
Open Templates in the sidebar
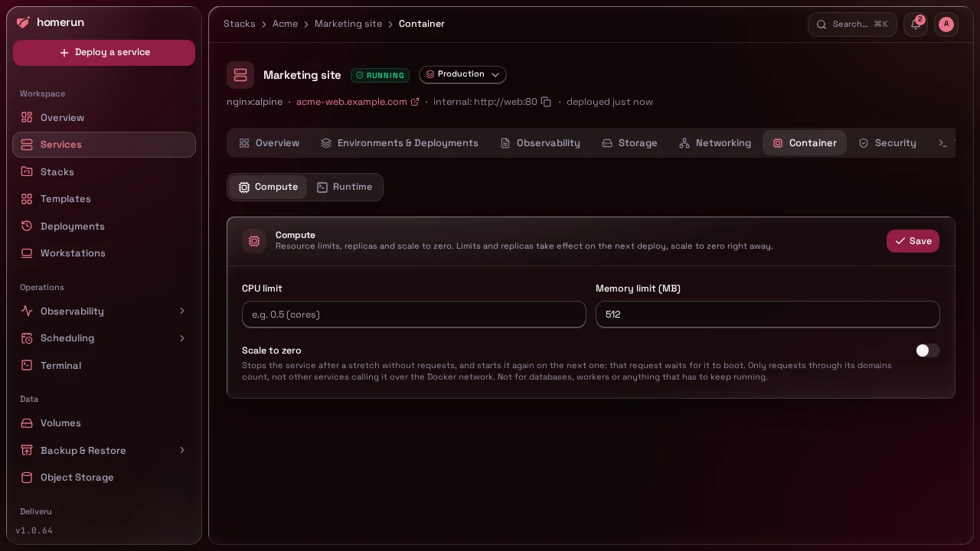tap(104, 199)
